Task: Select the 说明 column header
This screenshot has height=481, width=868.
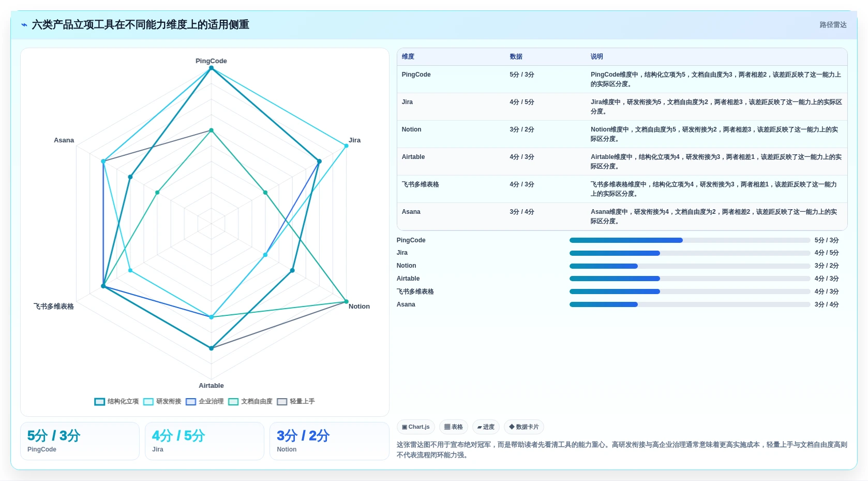Action: [x=597, y=56]
